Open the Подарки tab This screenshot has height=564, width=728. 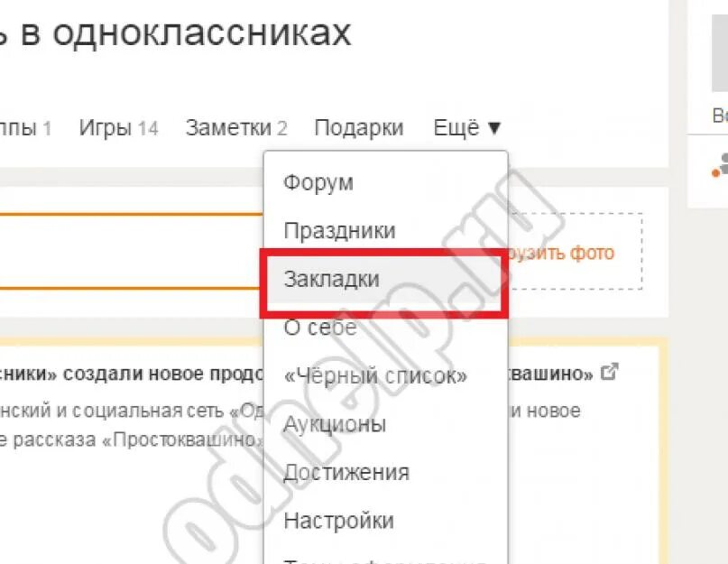[359, 128]
